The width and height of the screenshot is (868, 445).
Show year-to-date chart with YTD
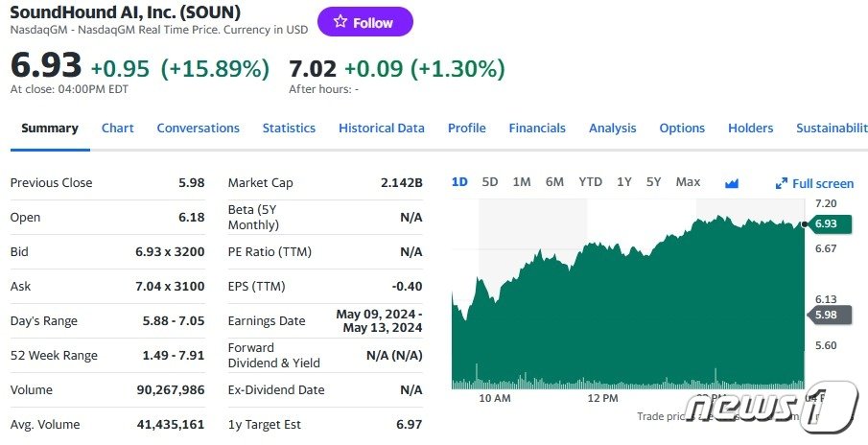click(x=591, y=182)
